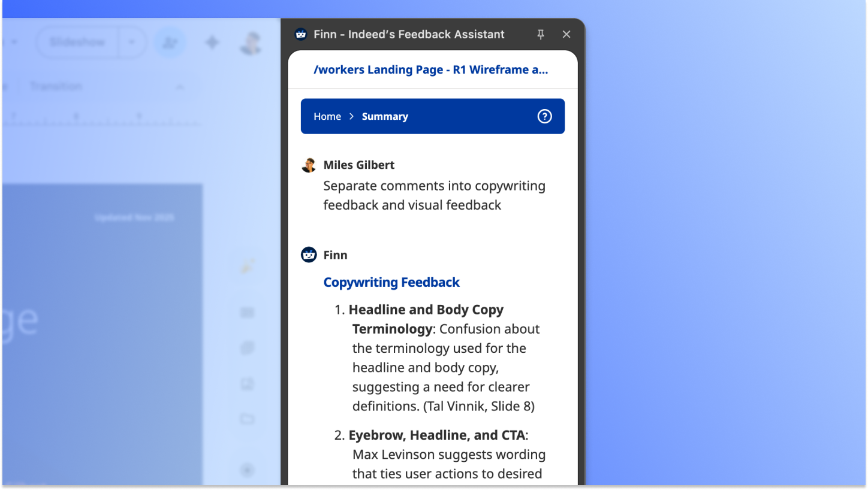Click the '(Tal Vinnik, Slide 8)' reference text
Viewport: 868px width, 490px height.
[479, 406]
